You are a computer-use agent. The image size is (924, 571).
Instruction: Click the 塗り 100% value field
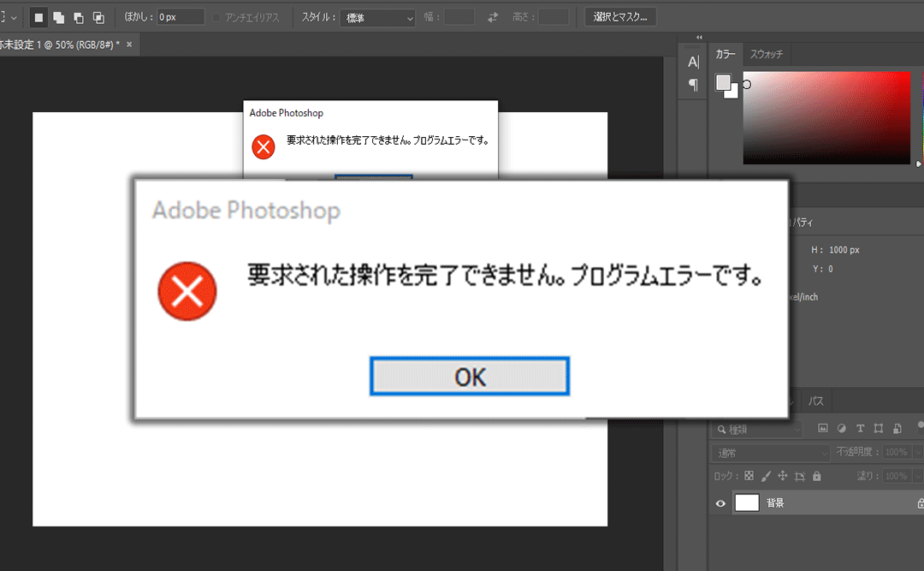(x=897, y=475)
